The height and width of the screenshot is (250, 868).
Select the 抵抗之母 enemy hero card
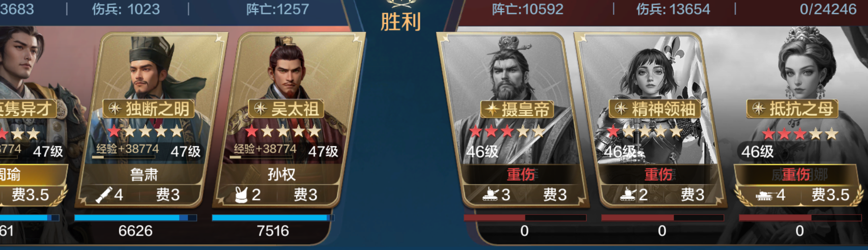pos(799,118)
